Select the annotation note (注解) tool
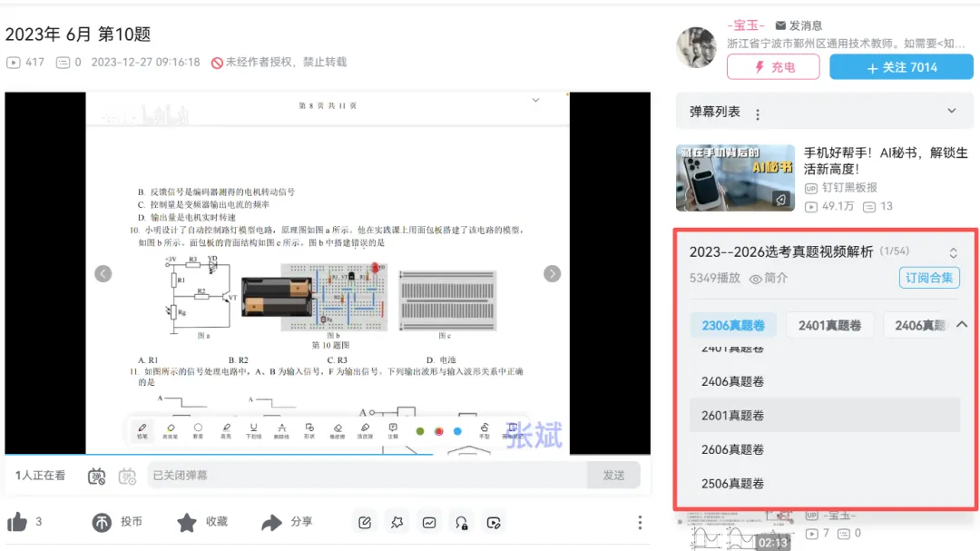Screen dimensions: 980x551 point(393,430)
